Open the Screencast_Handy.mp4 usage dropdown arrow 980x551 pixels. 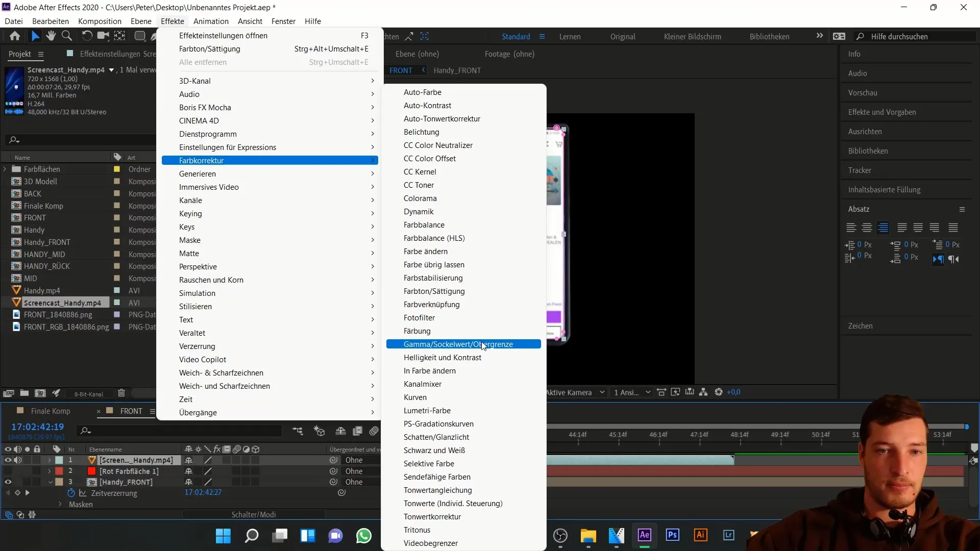point(111,70)
